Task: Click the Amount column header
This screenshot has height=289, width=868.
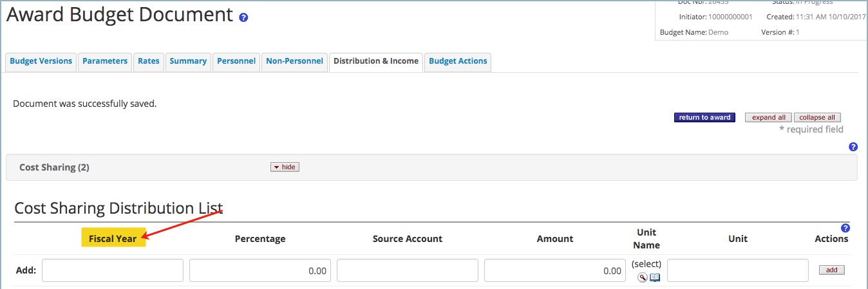Action: [555, 239]
